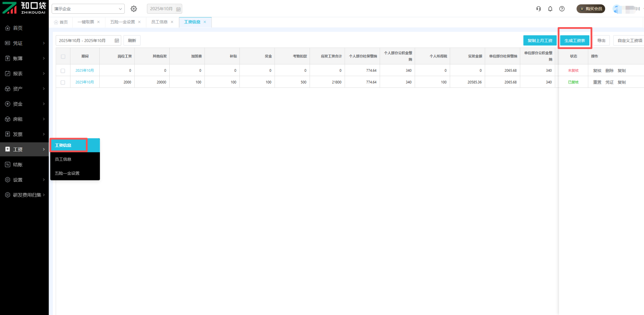Click calendar icon in date range field

(x=117, y=41)
